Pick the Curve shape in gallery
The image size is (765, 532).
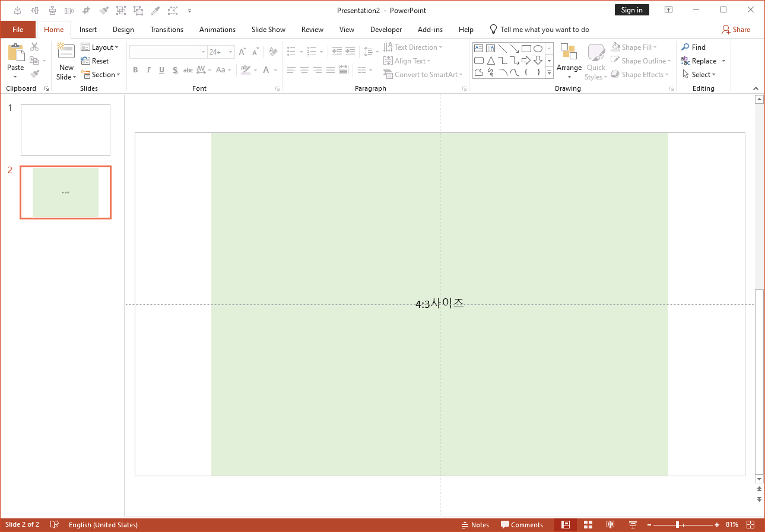click(515, 72)
